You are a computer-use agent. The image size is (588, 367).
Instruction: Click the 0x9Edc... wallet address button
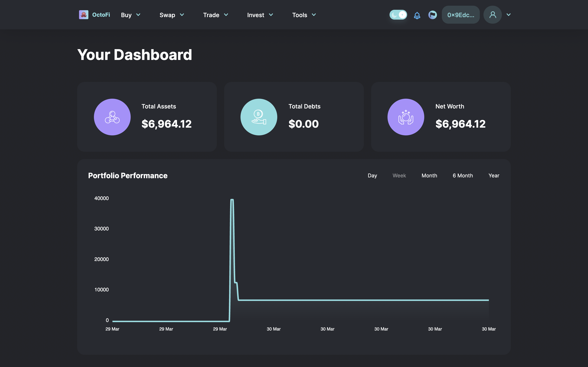coord(461,15)
